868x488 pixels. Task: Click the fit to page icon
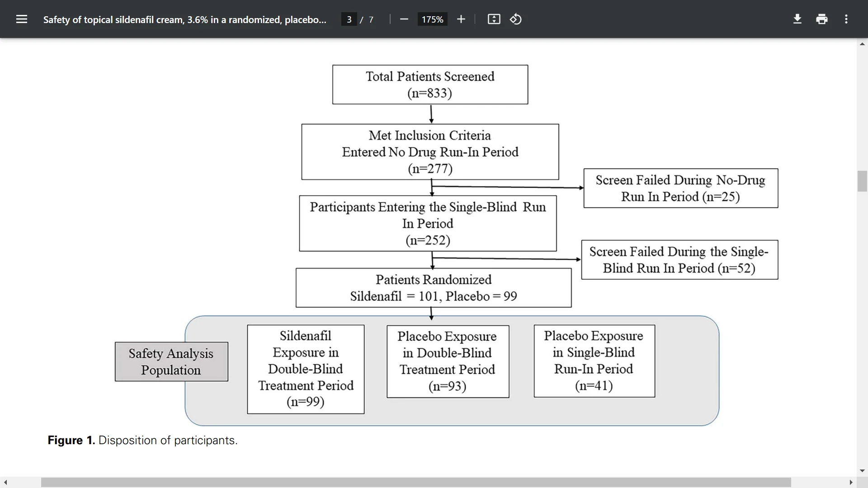494,19
